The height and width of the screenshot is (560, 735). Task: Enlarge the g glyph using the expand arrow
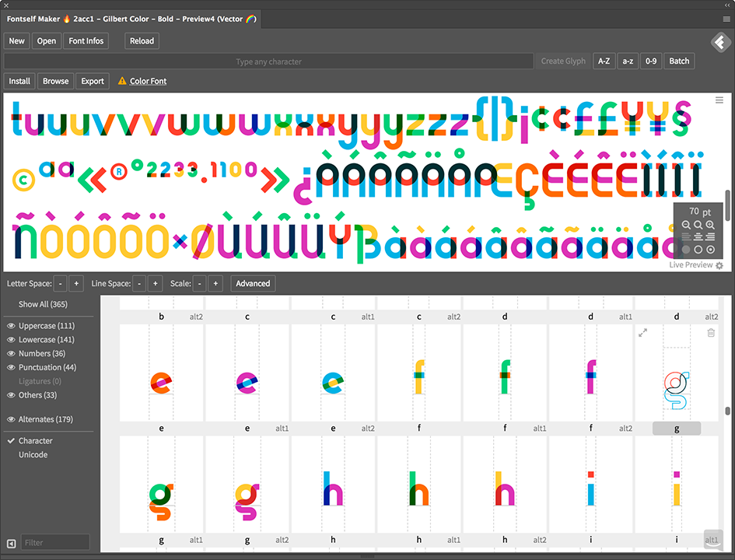[x=642, y=333]
